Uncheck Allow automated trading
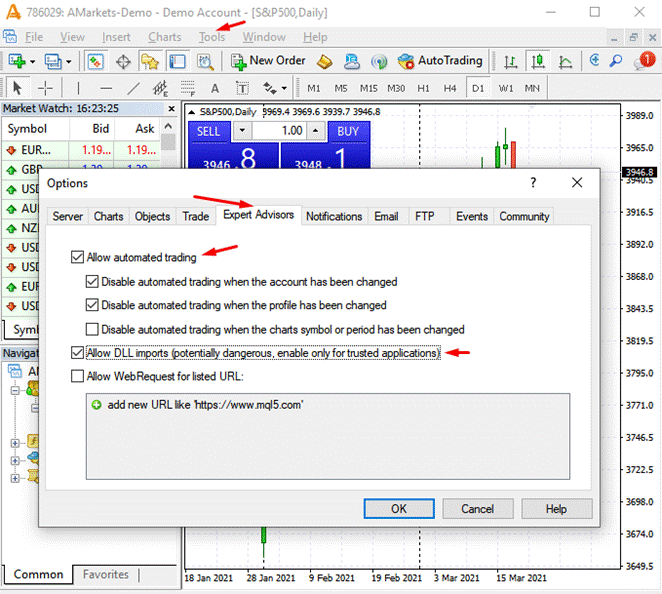 coord(77,257)
